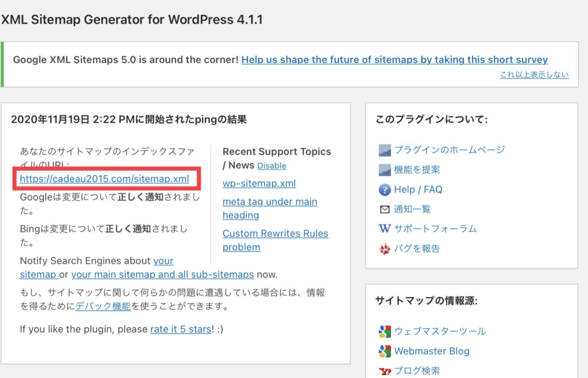The image size is (588, 378).
Task: Open the cadeau2015.com sitemap.xml URL
Action: click(x=105, y=179)
